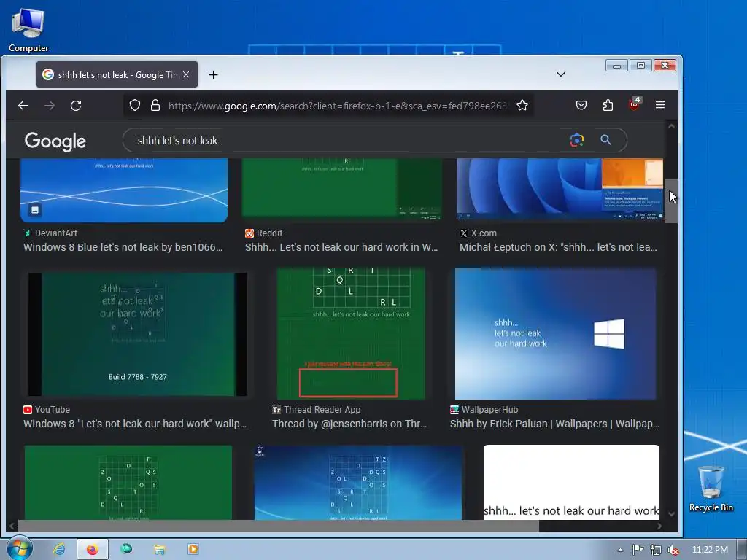The image size is (747, 560).
Task: Click the horizontal scroll left arrow
Action: (12, 526)
